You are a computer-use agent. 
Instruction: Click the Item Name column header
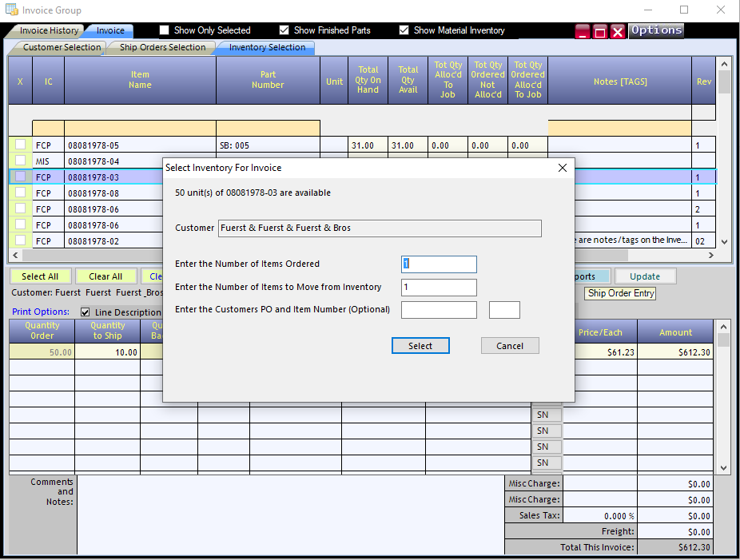pos(140,80)
